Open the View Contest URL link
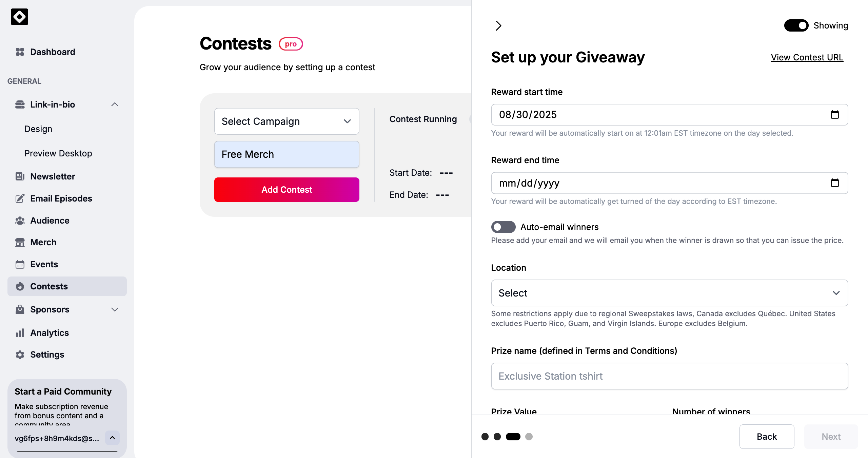 coord(807,57)
